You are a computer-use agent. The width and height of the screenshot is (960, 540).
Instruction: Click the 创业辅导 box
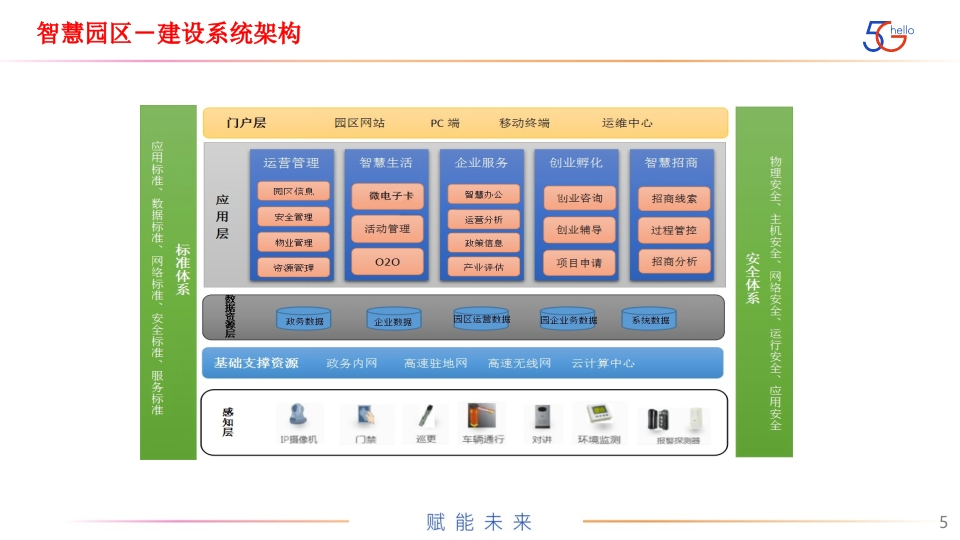[579, 230]
